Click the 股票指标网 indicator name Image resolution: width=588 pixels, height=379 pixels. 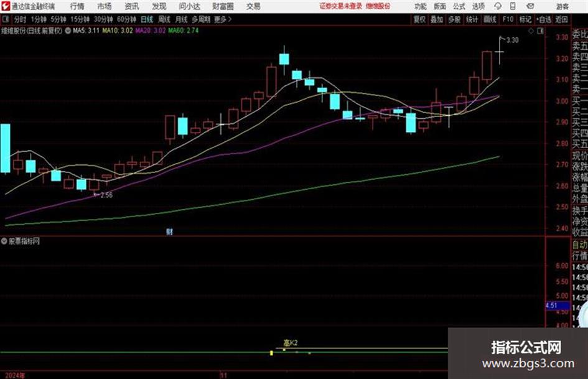pos(24,241)
